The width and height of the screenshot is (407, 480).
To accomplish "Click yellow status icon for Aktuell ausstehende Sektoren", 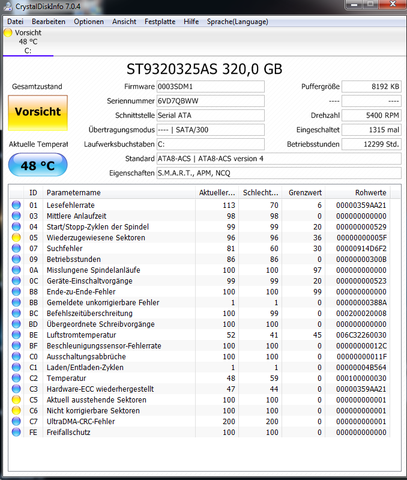I will pyautogui.click(x=16, y=400).
